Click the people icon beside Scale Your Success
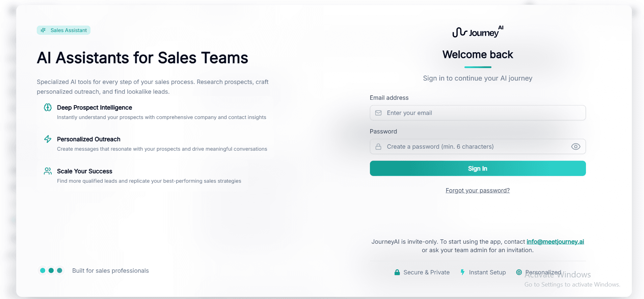644x299 pixels. (48, 171)
